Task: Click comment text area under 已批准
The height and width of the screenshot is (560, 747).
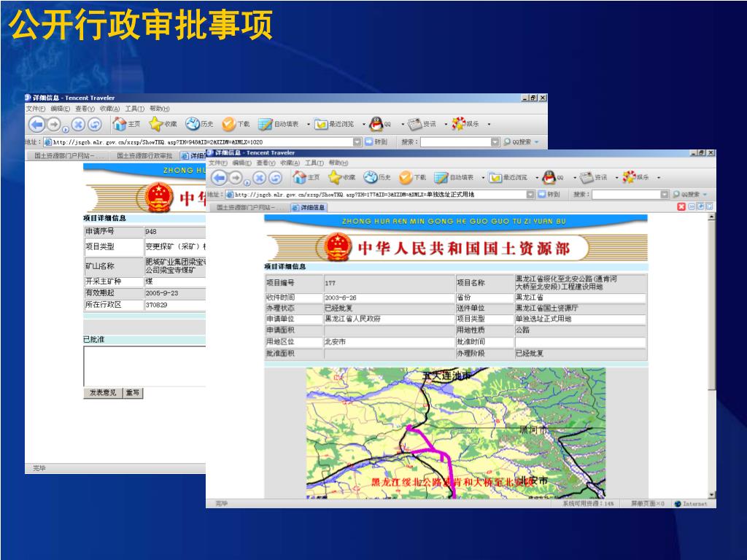Action: (x=144, y=366)
